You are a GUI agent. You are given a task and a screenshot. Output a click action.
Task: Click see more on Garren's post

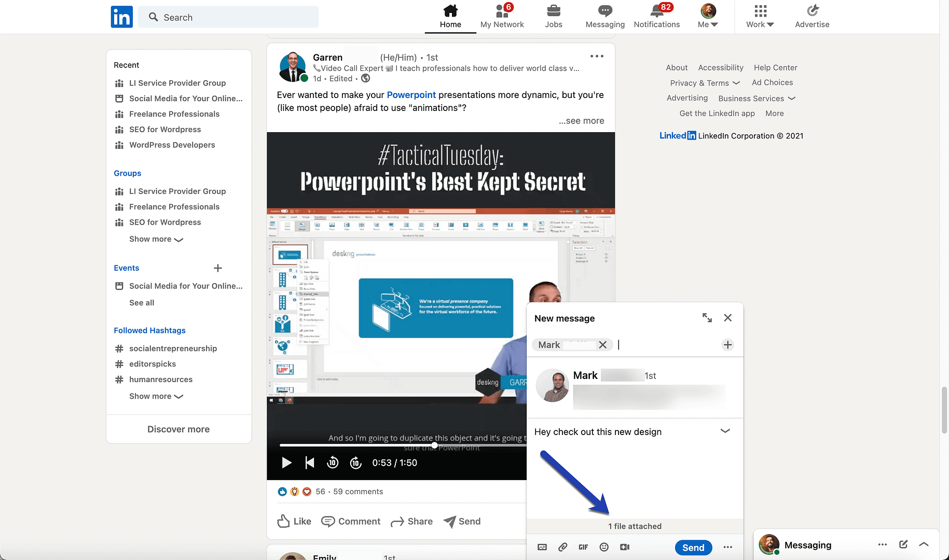point(581,121)
